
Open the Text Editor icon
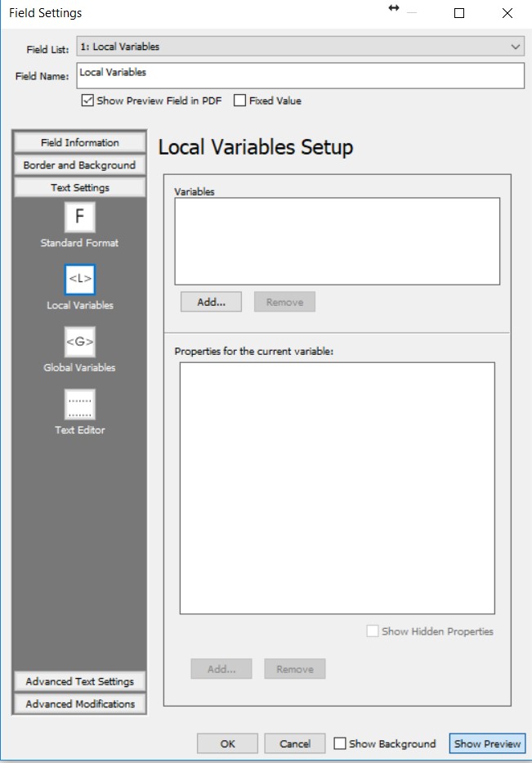point(80,404)
